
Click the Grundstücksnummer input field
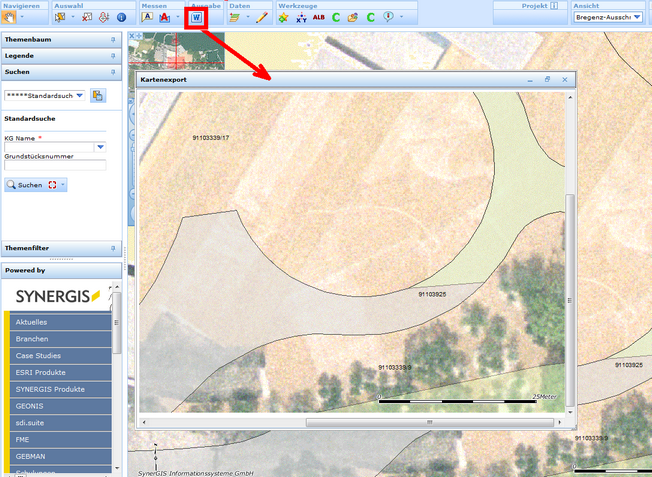click(x=54, y=166)
